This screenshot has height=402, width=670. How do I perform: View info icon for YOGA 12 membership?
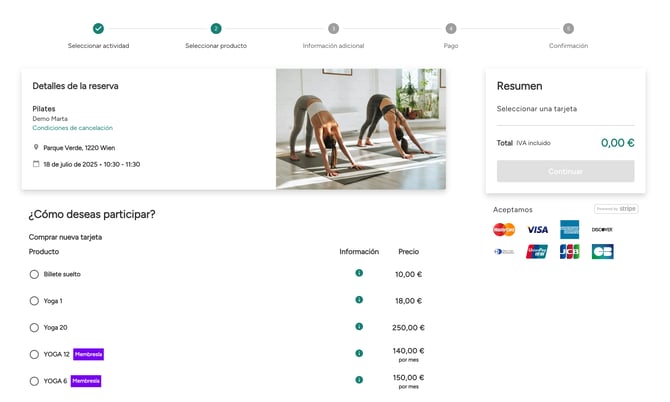point(359,353)
